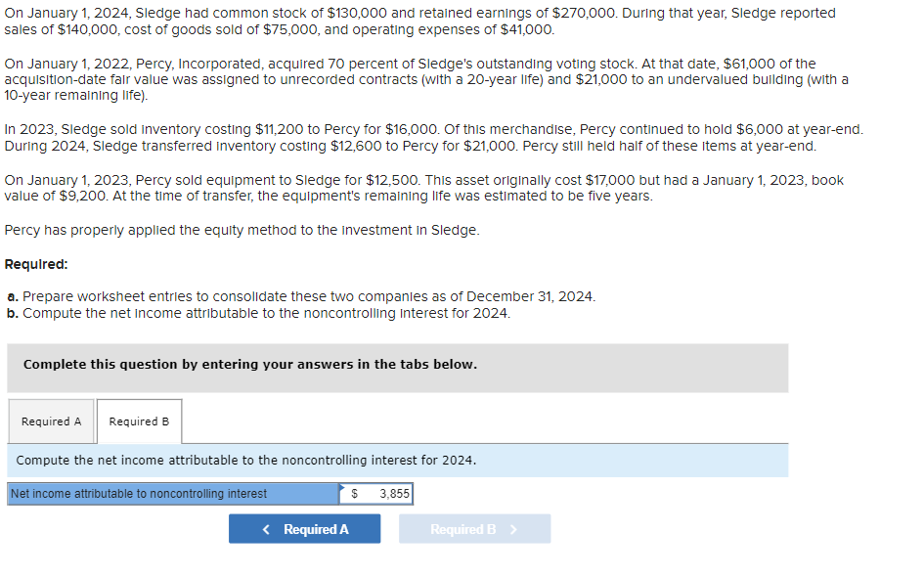
Task: Click the paragraph about Percy's equity method
Action: tap(215, 230)
